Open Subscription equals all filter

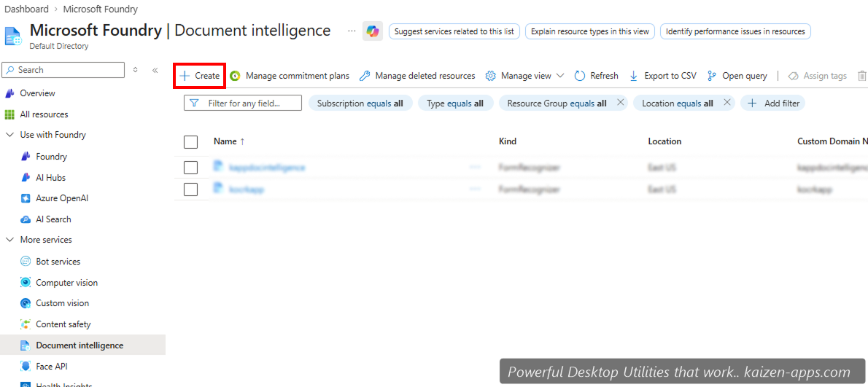pos(360,103)
